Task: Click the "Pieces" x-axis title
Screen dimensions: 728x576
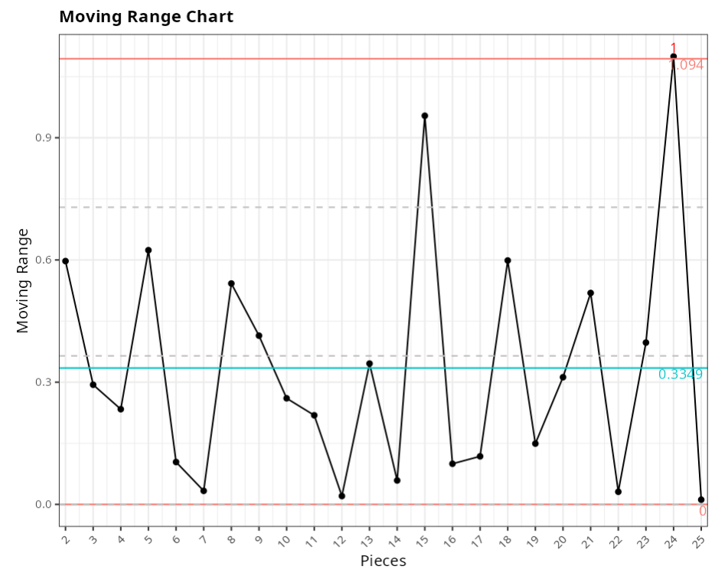Action: pos(383,561)
